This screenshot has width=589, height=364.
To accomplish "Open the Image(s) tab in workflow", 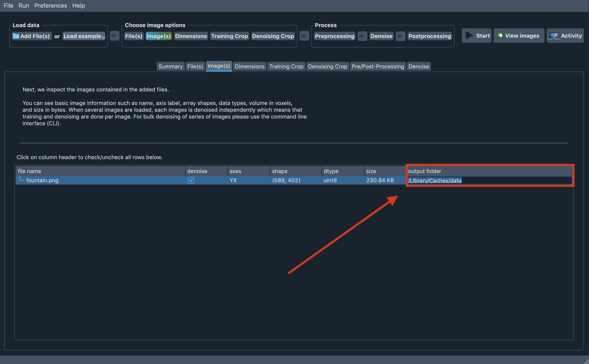I will 219,66.
